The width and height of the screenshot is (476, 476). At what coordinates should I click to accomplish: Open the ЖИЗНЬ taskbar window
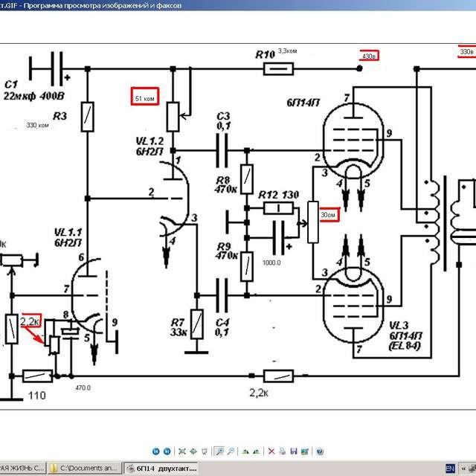22,469
